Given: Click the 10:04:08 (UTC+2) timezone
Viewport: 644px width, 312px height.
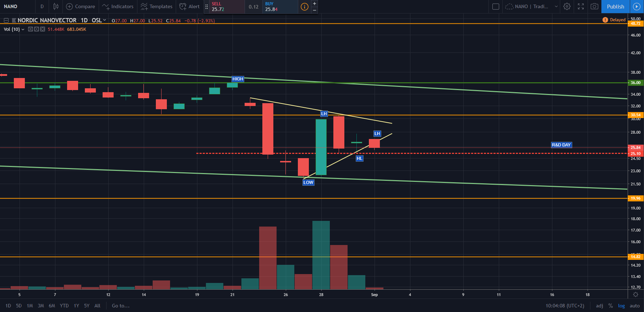Looking at the screenshot, I should [x=565, y=306].
